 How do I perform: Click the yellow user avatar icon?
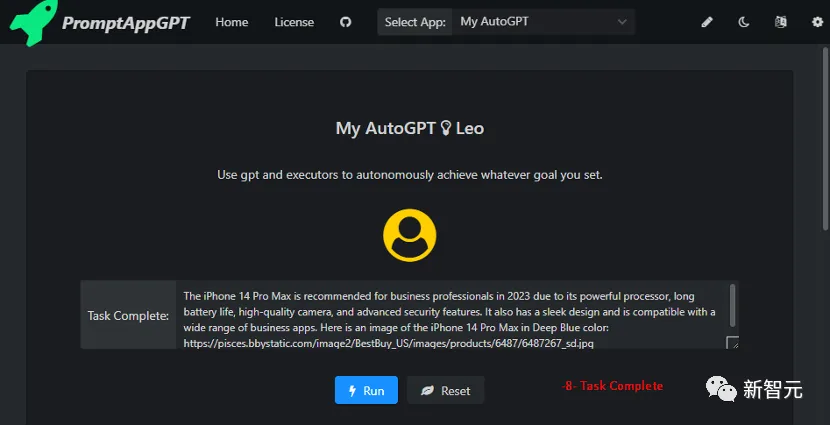point(409,235)
